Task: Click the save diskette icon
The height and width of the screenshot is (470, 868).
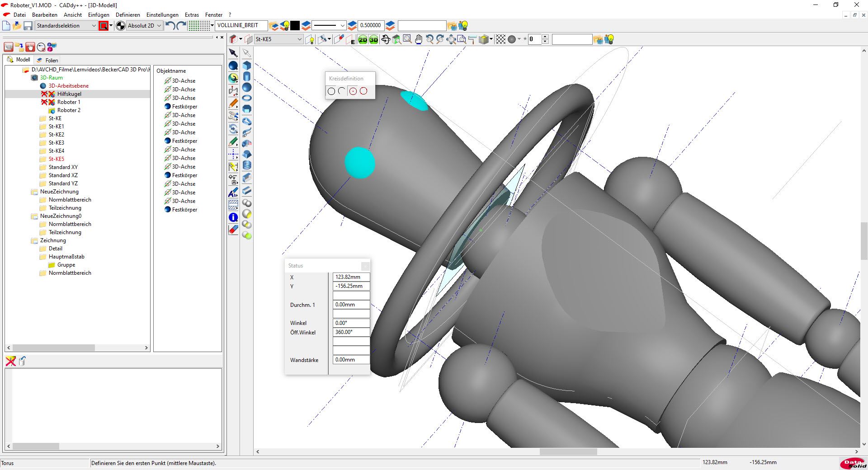Action: [x=28, y=26]
